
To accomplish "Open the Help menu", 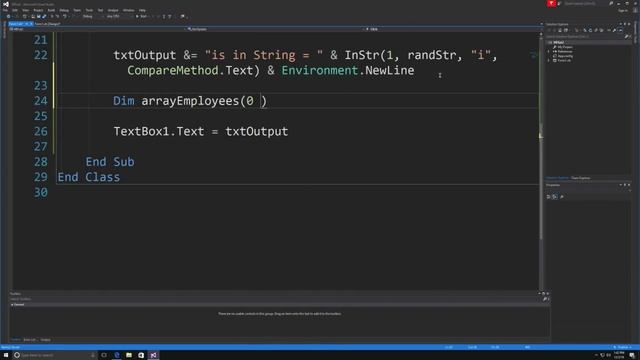I will [x=142, y=10].
